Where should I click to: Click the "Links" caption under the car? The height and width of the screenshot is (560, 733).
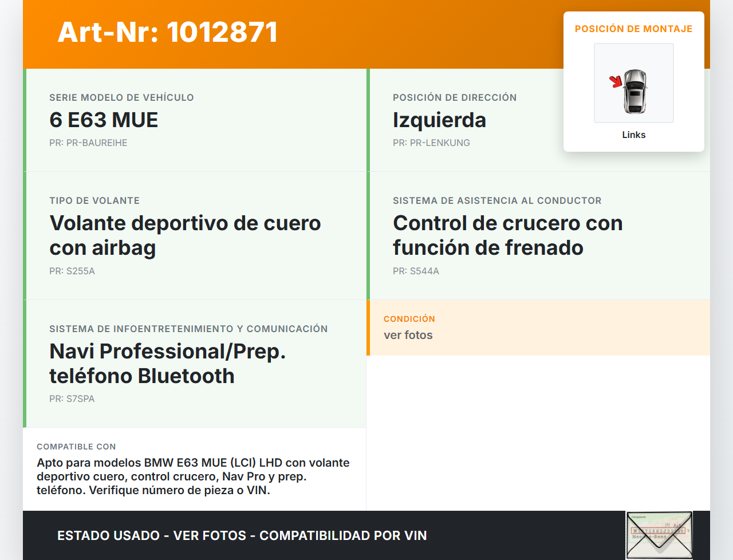[x=634, y=135]
